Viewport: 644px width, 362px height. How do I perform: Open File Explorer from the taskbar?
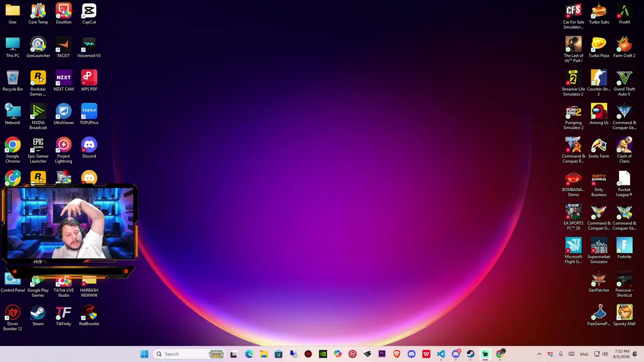click(264, 354)
